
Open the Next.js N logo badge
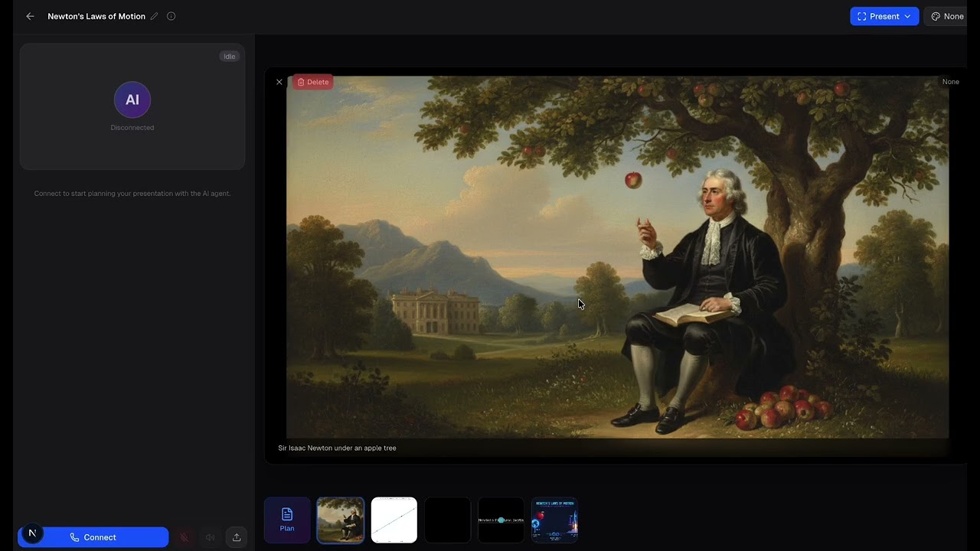click(32, 533)
